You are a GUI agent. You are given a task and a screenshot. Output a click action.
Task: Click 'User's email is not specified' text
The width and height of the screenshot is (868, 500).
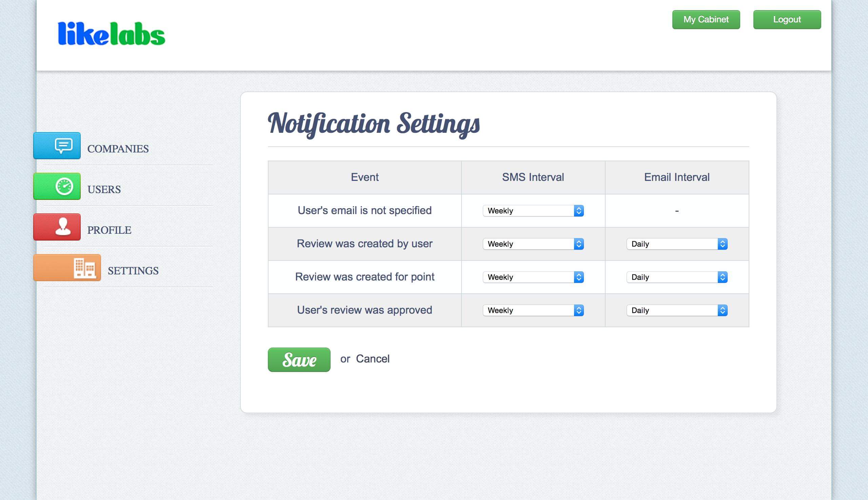(x=364, y=210)
